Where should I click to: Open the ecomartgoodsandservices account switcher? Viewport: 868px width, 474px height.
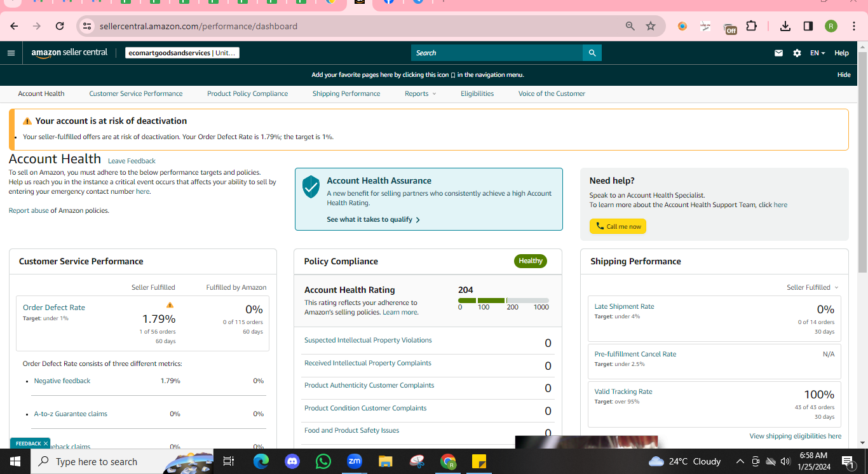[x=182, y=53]
